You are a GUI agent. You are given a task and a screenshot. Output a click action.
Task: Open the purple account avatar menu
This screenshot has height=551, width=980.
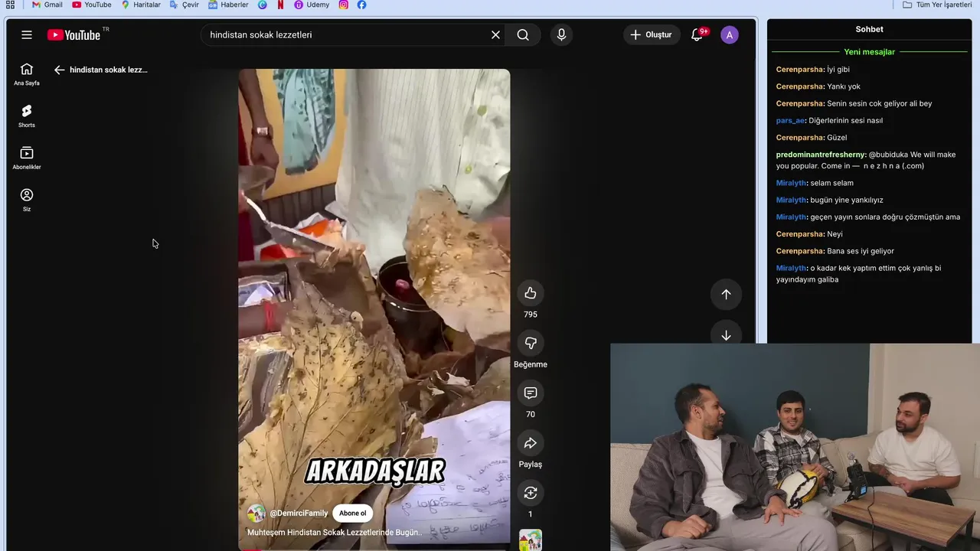(x=730, y=34)
